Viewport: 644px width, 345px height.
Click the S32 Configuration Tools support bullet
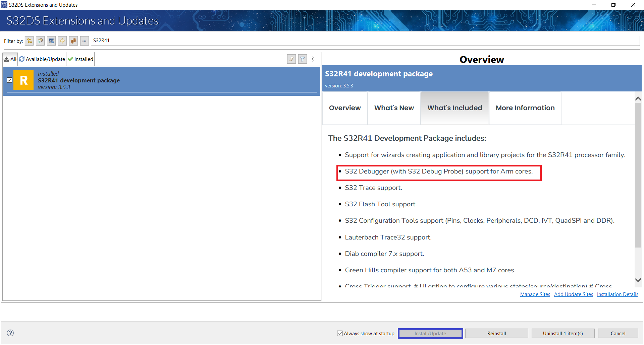click(x=480, y=221)
